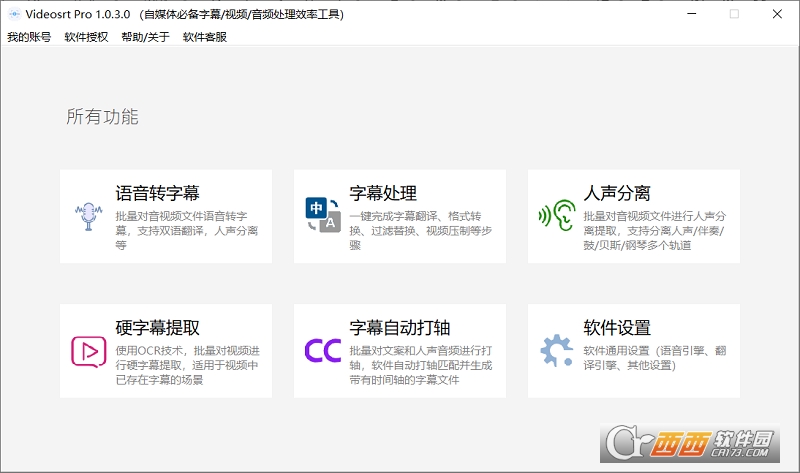
Task: Open the 软件设置 feature title
Action: pyautogui.click(x=617, y=328)
